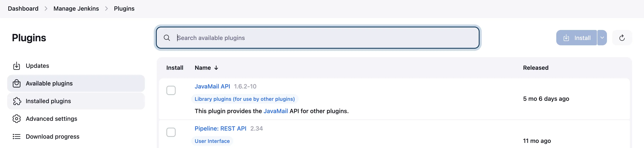This screenshot has height=148, width=644.
Task: Click the Download progress list icon
Action: [x=16, y=137]
